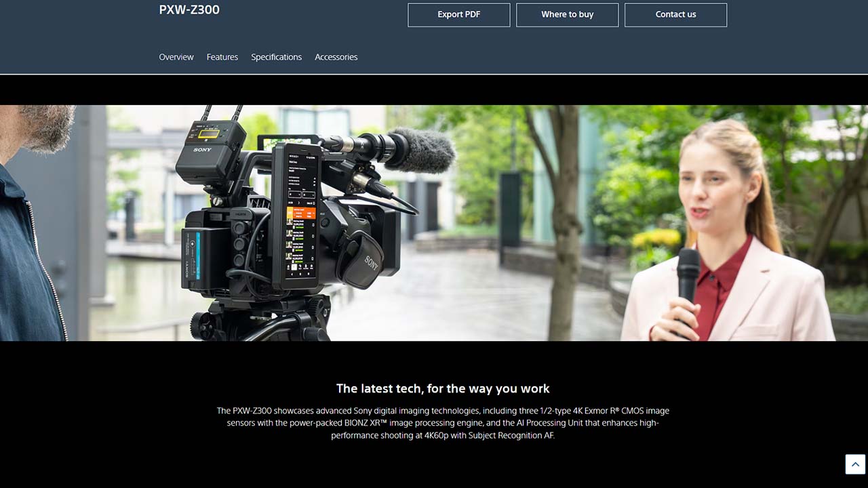The height and width of the screenshot is (488, 868).
Task: Click the Export PDF button
Action: point(459,15)
